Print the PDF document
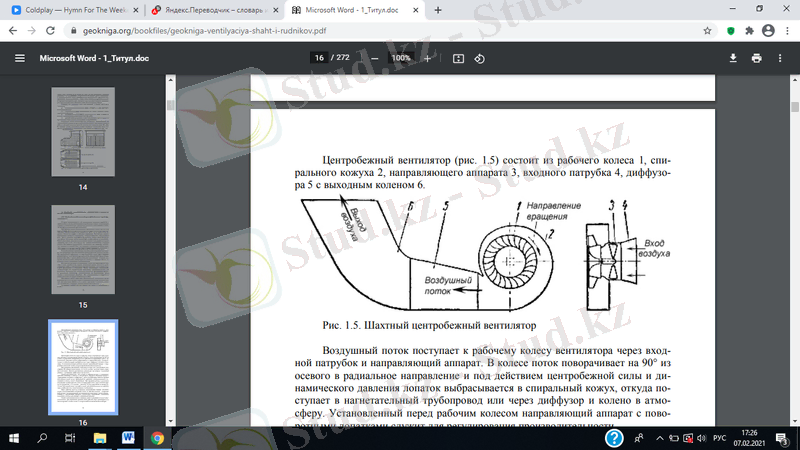The height and width of the screenshot is (450, 800). pos(757,58)
